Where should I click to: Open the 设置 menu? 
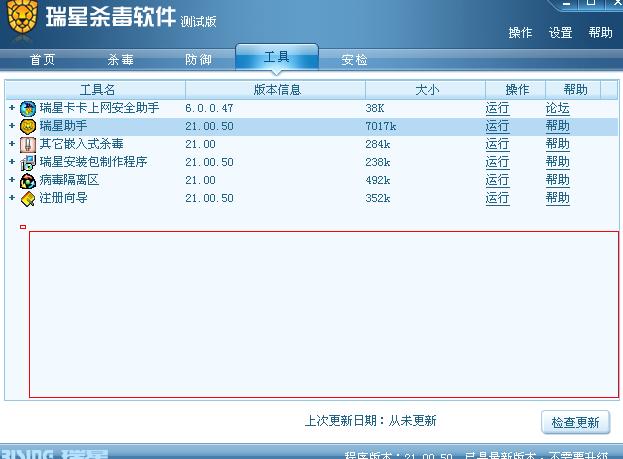pos(560,33)
